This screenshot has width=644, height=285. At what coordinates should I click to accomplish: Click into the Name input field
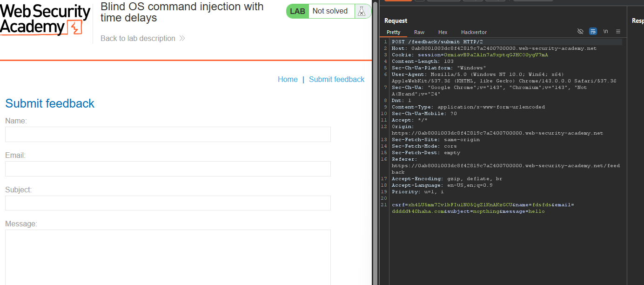click(168, 134)
